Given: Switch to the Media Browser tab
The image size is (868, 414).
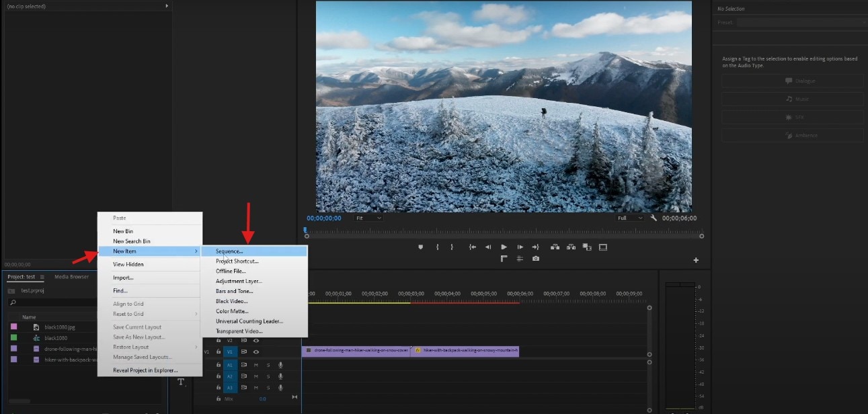Looking at the screenshot, I should [72, 276].
